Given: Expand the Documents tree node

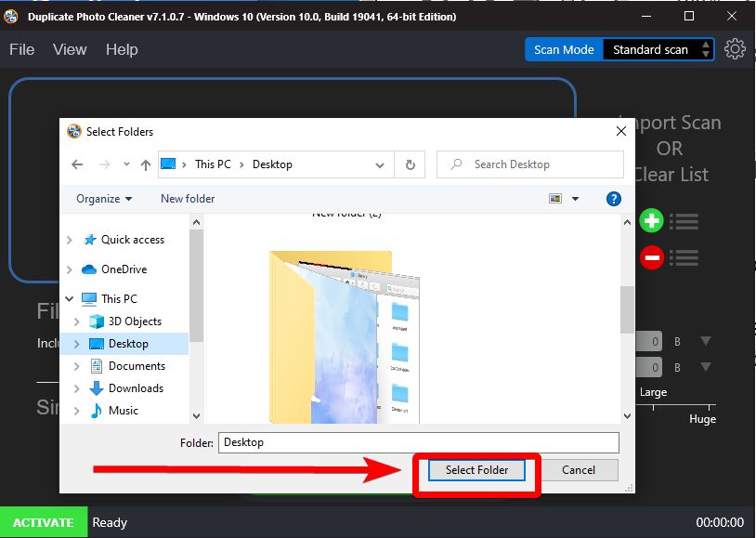Looking at the screenshot, I should click(x=77, y=366).
